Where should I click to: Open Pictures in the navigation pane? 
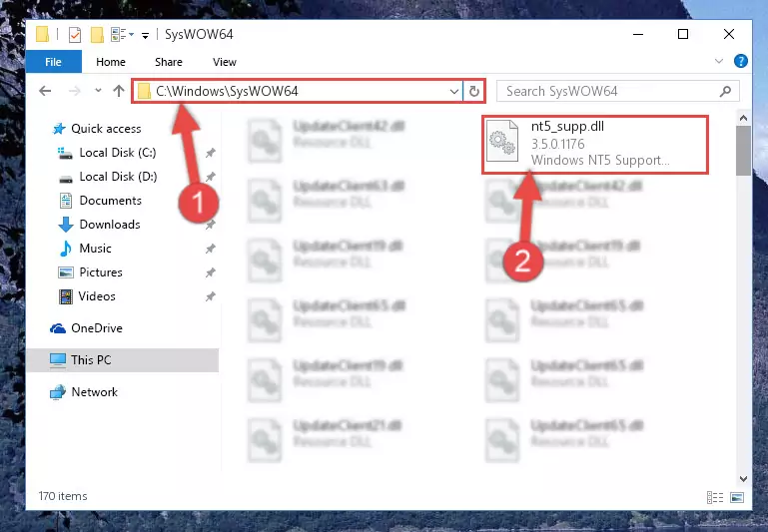101,272
